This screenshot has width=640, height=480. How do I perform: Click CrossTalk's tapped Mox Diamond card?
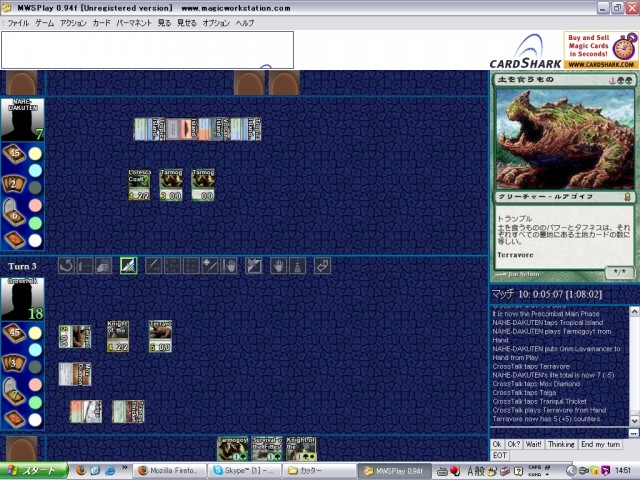75,374
